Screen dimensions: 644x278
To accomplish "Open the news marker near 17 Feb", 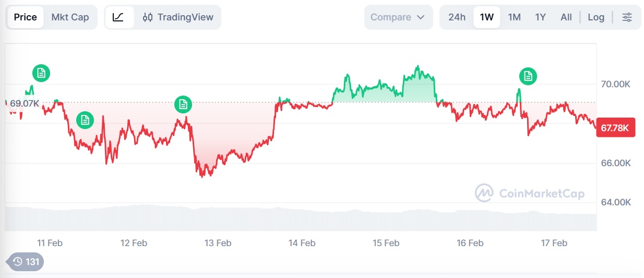I will (528, 76).
